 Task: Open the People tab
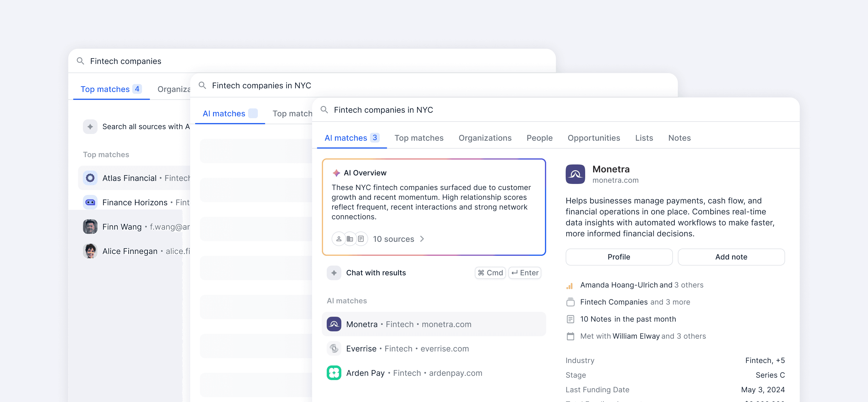tap(539, 138)
